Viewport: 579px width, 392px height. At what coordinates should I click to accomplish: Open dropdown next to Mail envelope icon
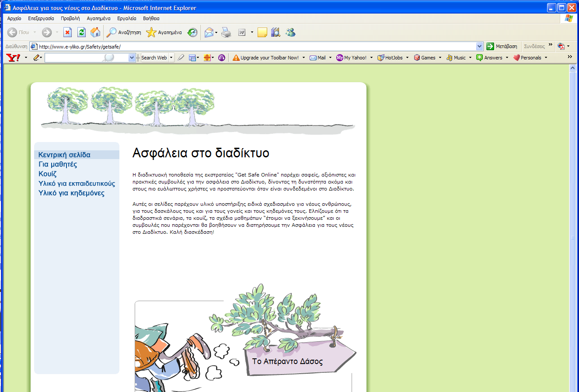coord(216,32)
